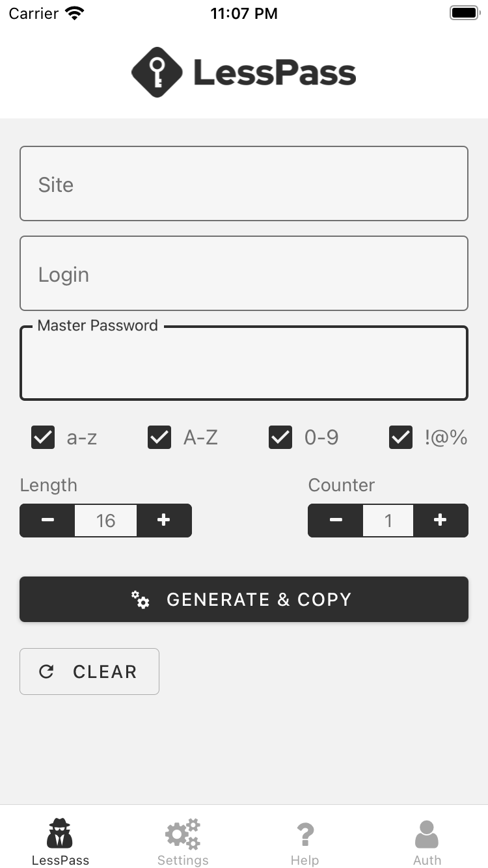Click the Length value field showing 16

105,521
